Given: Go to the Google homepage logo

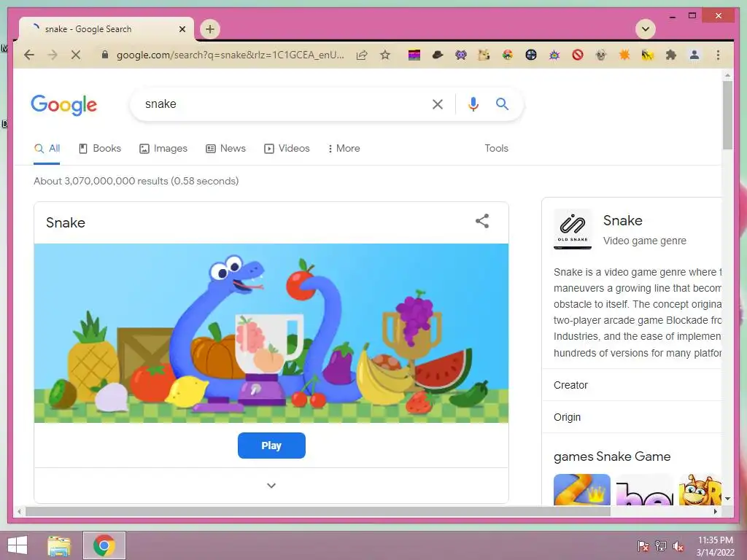Looking at the screenshot, I should click(64, 105).
